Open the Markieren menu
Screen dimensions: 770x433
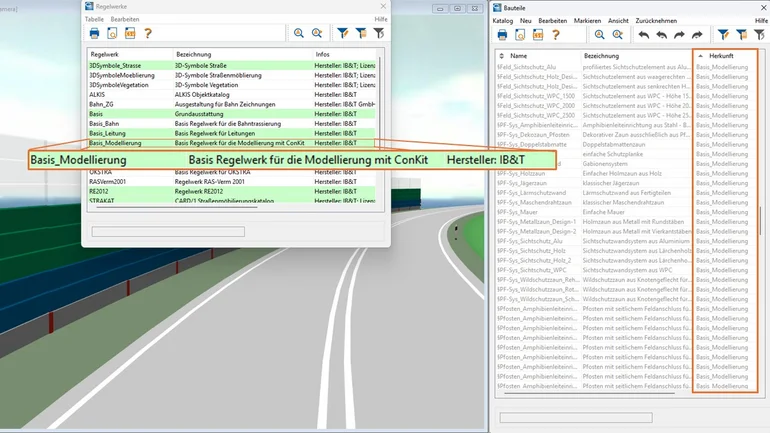587,21
